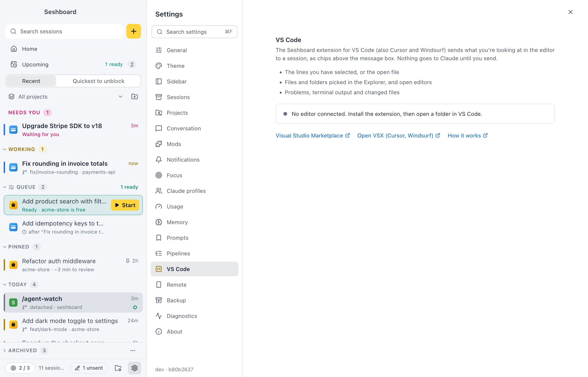Start the Add product search session
Image resolution: width=588 pixels, height=377 pixels.
[x=125, y=205]
